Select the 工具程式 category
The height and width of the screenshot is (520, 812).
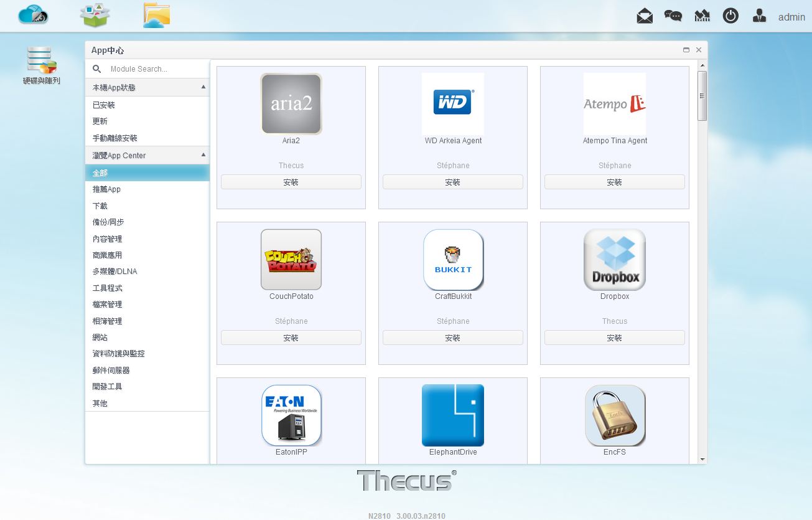[147, 288]
